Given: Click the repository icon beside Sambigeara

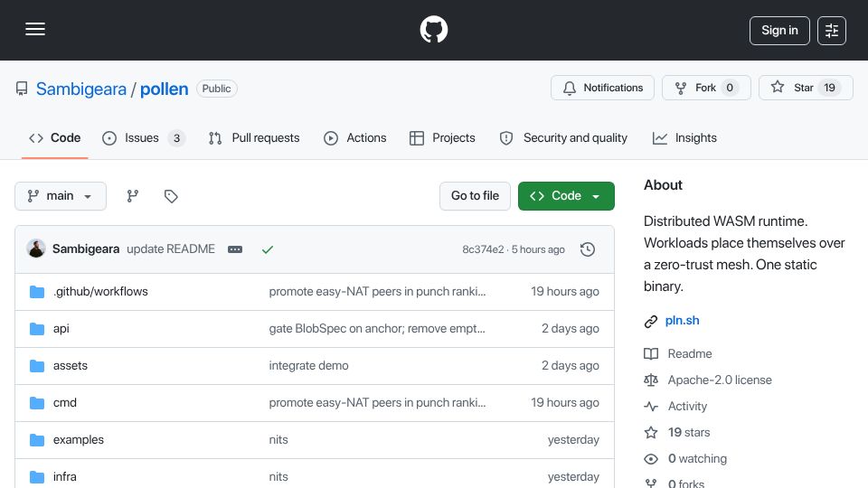Looking at the screenshot, I should click(x=22, y=89).
